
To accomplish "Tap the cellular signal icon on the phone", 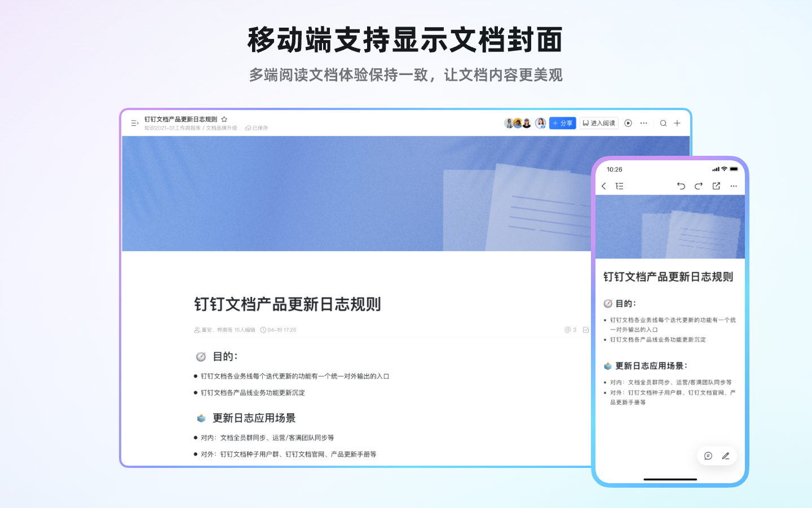I will tap(716, 169).
